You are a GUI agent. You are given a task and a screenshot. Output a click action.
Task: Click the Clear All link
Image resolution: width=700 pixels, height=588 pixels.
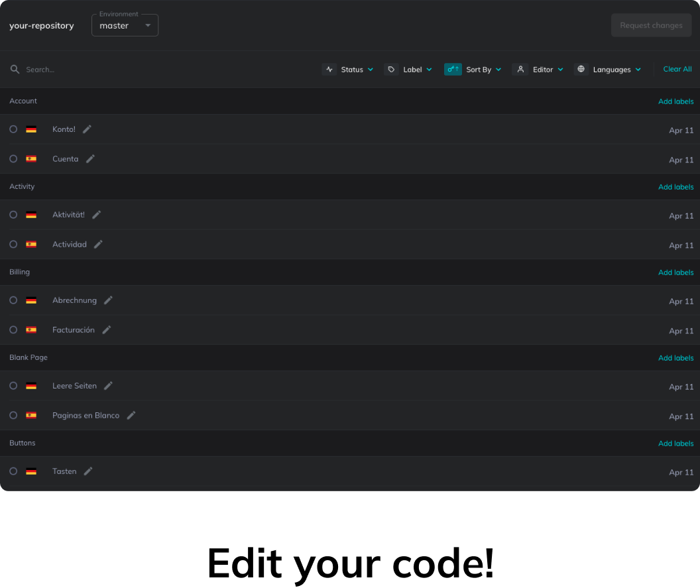pos(677,69)
